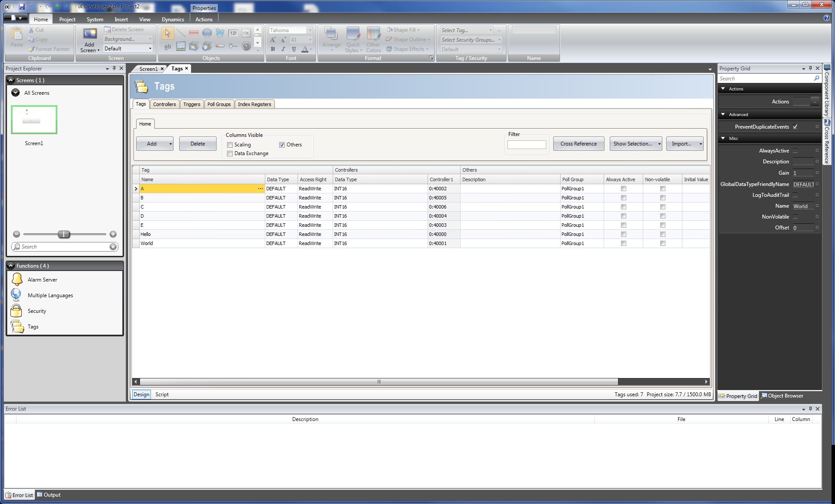
Task: Click the zoom-out minus on thumbnail slider
Action: click(17, 234)
